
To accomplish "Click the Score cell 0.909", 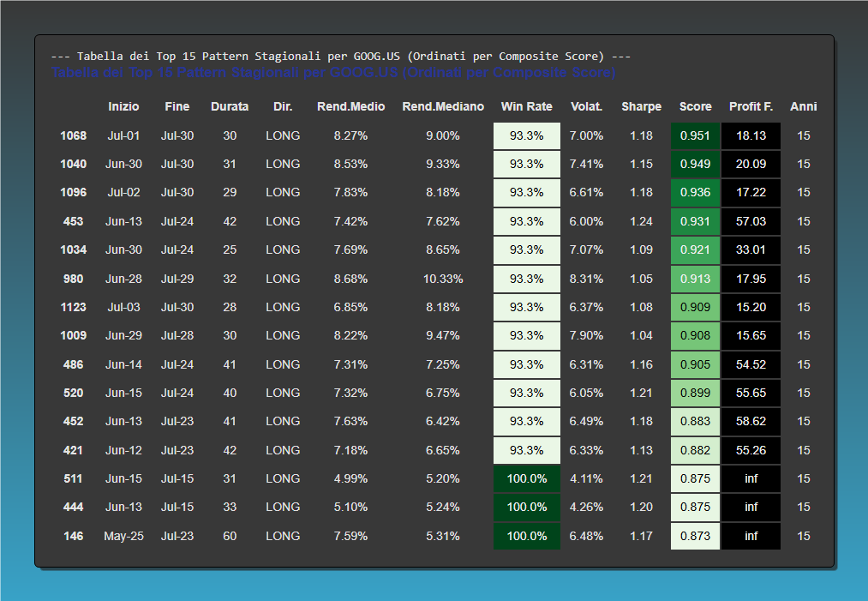I will coord(695,307).
